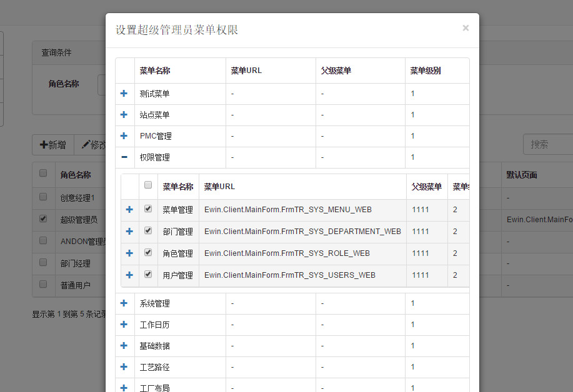
Task: Expand the 工作日历 menu row
Action: (124, 325)
